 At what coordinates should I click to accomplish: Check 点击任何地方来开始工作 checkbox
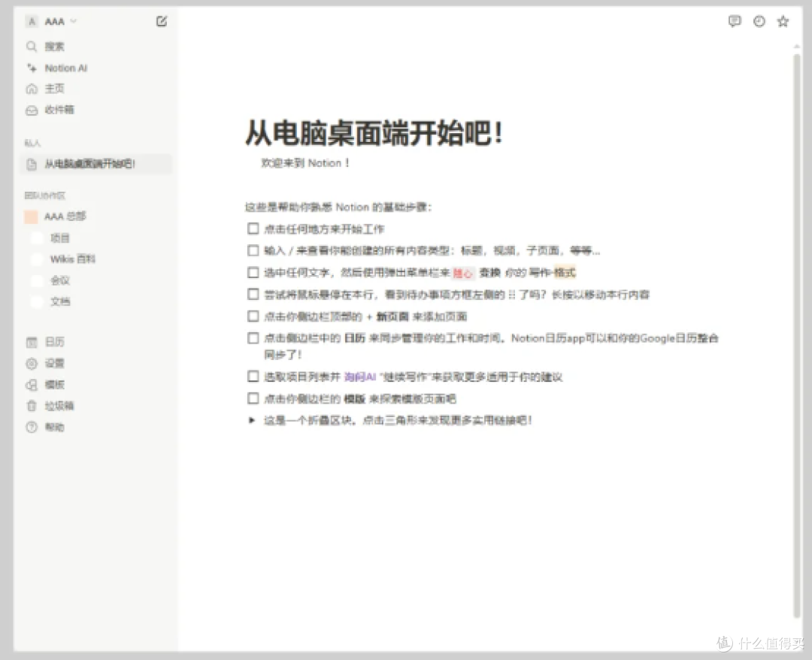[253, 229]
